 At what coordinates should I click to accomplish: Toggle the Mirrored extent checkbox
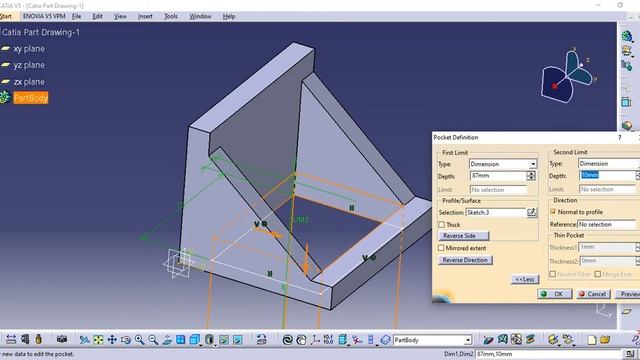pos(441,248)
